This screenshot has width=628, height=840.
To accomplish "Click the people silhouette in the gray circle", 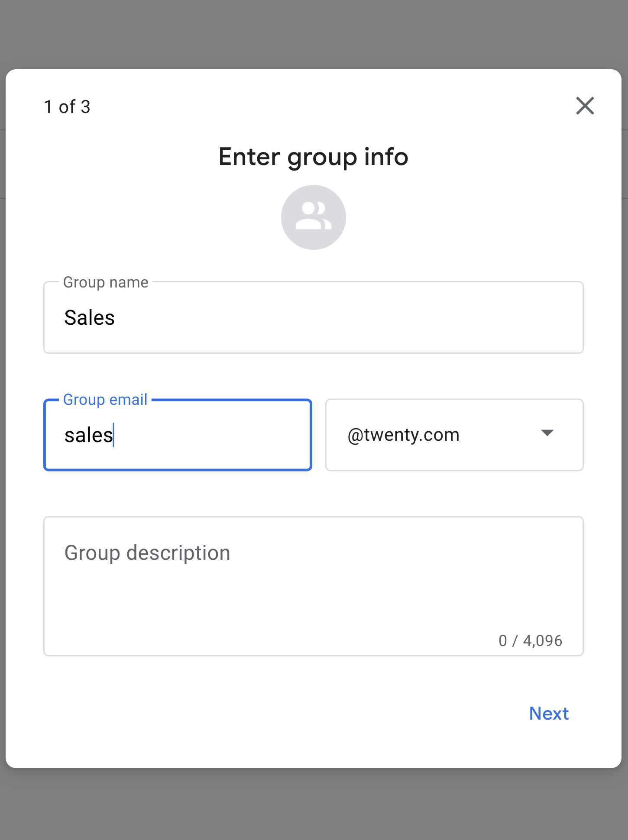I will tap(314, 216).
